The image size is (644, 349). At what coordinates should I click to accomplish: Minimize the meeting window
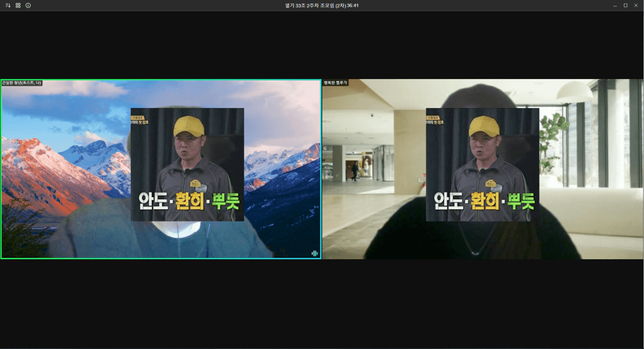(615, 5)
